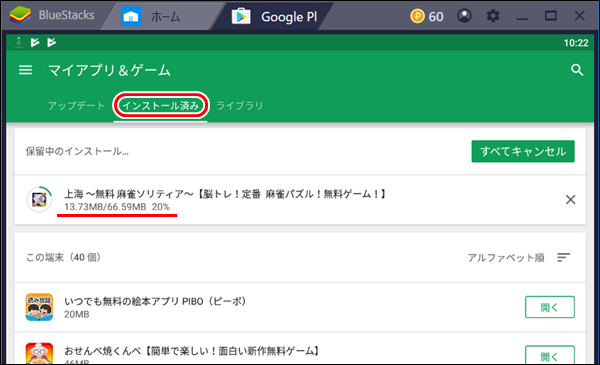Click the 保留中のインストール header text
Viewport: 600px width, 365px height.
(x=77, y=152)
